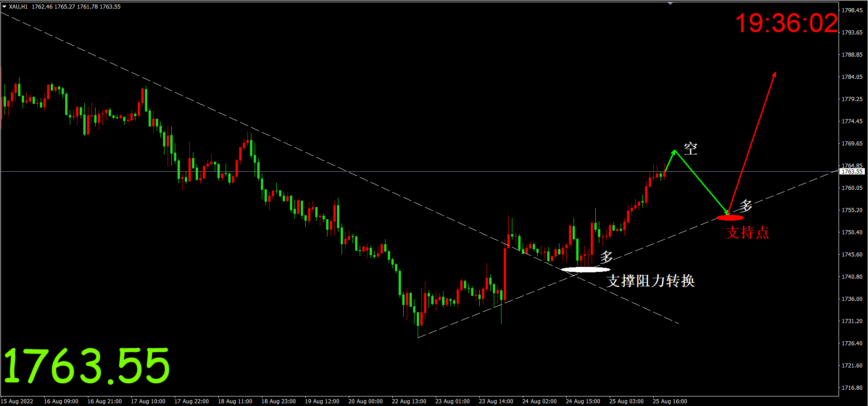
Task: Click the chart shift triangle marker at top
Action: (x=670, y=4)
